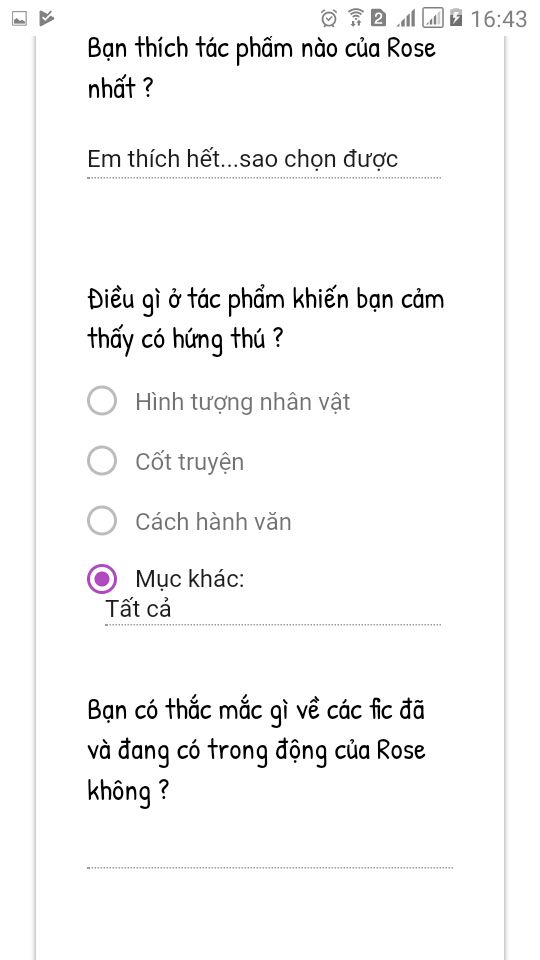This screenshot has width=540, height=960.
Task: Tap the 'Cách hành văn' option label
Action: 213,522
